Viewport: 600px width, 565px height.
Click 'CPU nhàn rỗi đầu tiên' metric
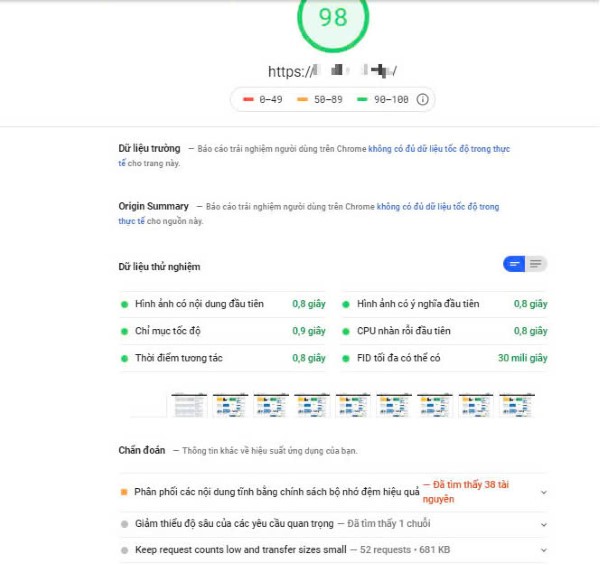444,331
